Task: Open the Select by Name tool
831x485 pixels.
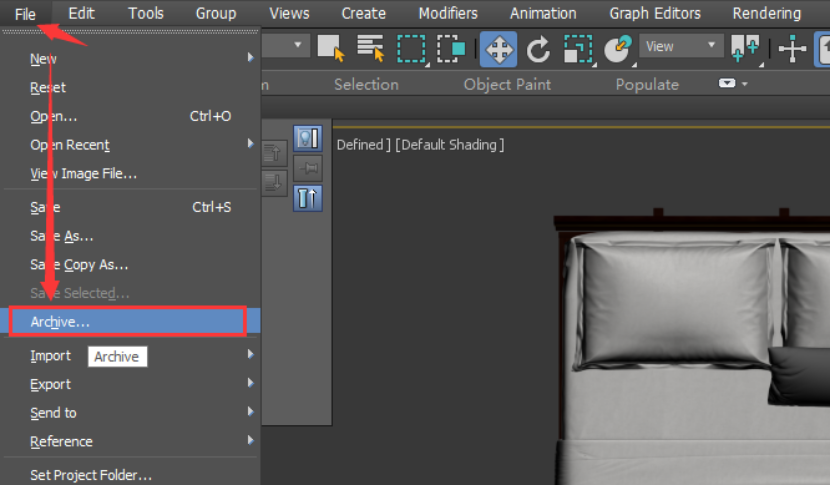Action: 371,47
